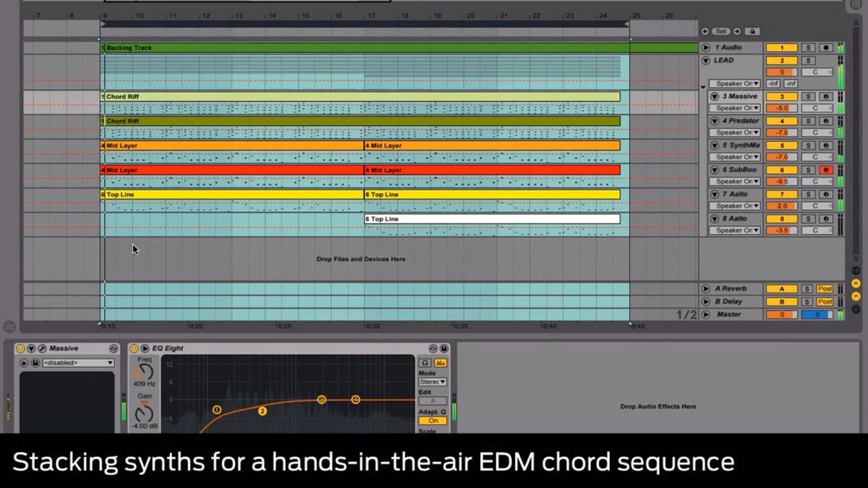Click the Edit mode button in EQ Eight
Image resolution: width=868 pixels, height=488 pixels.
pos(432,399)
